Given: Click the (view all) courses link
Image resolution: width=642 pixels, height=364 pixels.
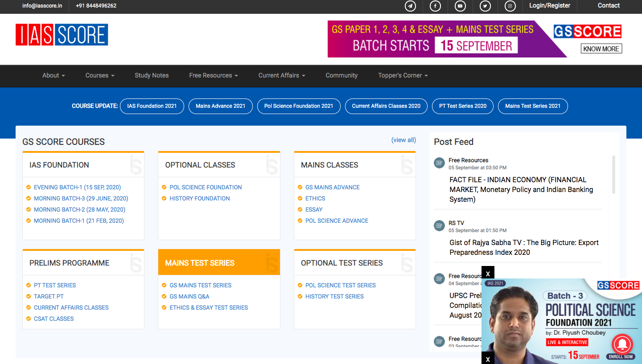Looking at the screenshot, I should pyautogui.click(x=403, y=140).
